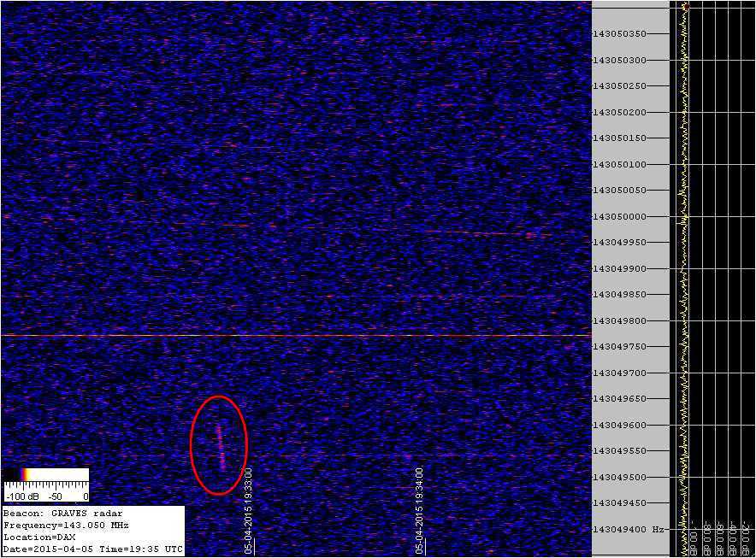The image size is (756, 558).
Task: Click the bright horizontal carrier line in waterfall
Action: [x=296, y=335]
